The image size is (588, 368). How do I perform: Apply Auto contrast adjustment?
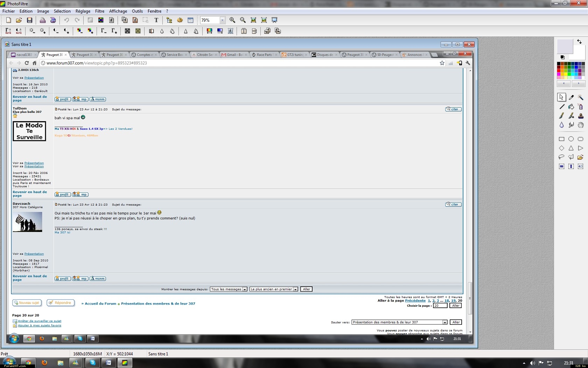(19, 31)
